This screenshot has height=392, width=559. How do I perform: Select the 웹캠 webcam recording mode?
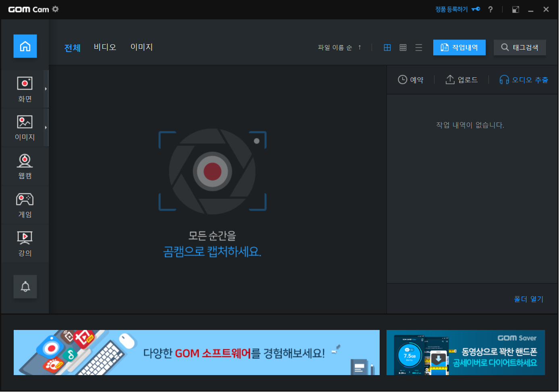coord(25,166)
